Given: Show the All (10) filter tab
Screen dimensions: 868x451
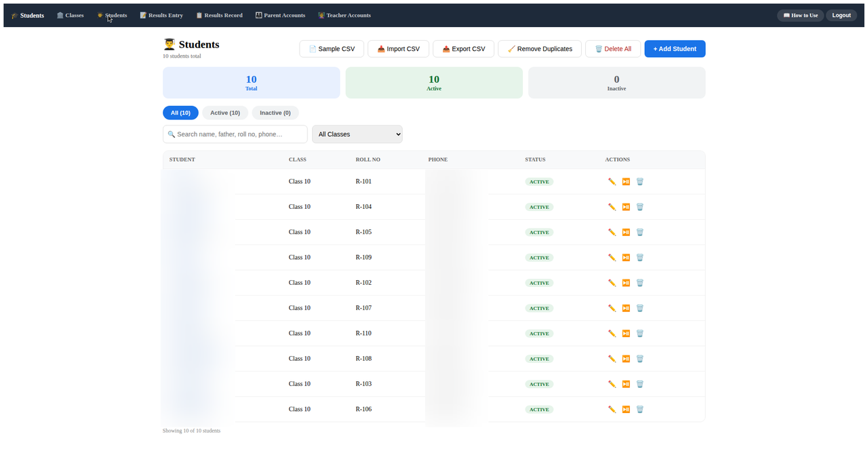Looking at the screenshot, I should pos(180,113).
